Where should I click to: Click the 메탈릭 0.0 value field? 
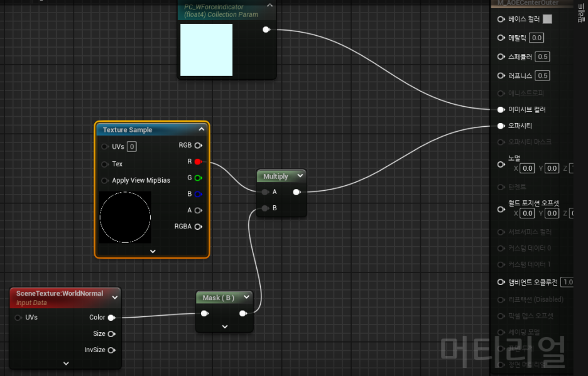tap(536, 38)
